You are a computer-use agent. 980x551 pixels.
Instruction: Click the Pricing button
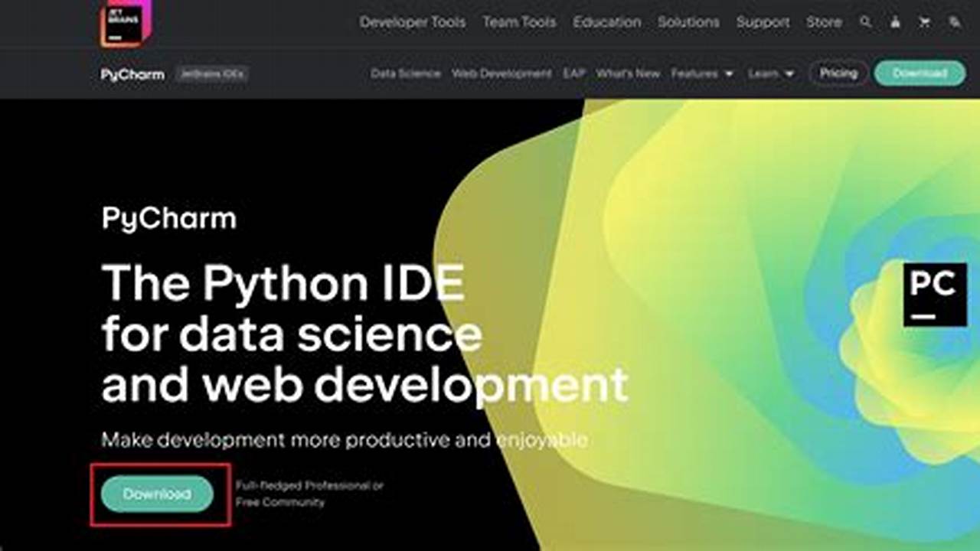tap(838, 73)
